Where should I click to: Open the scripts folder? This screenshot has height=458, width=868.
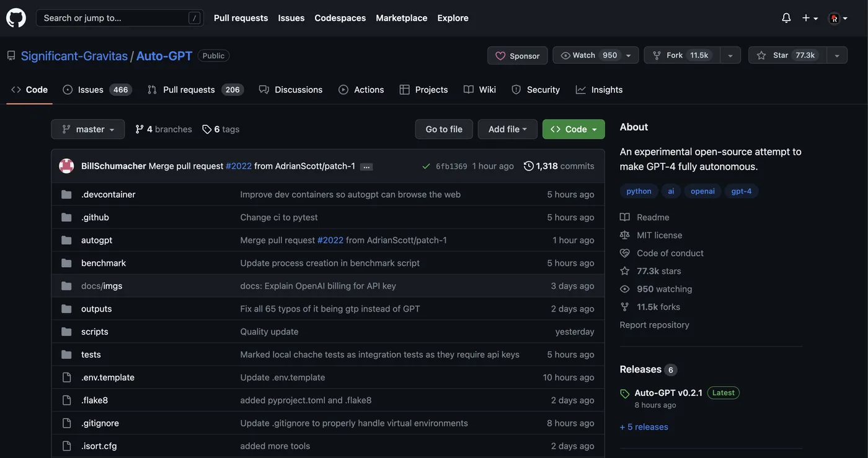pos(94,332)
